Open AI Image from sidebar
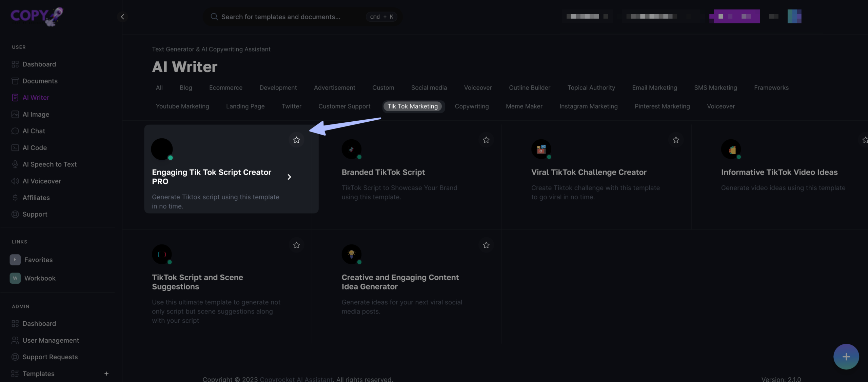The image size is (868, 382). coord(36,115)
